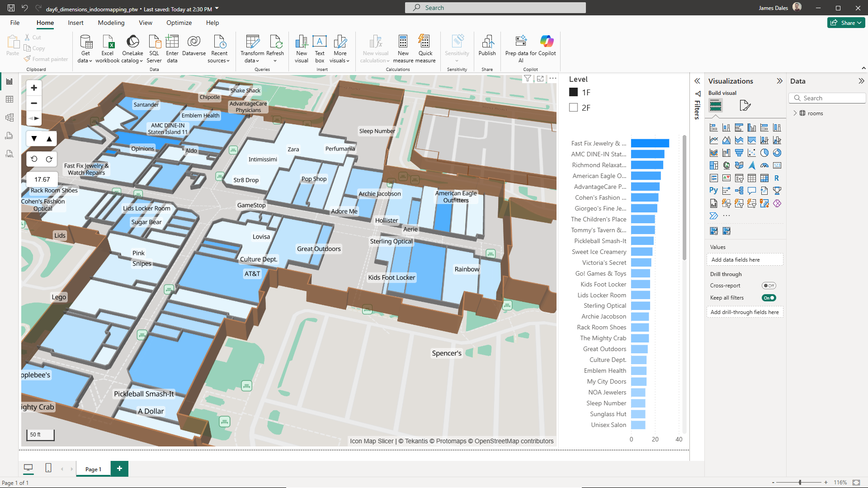
Task: Open the Get data dropdown
Action: click(x=85, y=61)
